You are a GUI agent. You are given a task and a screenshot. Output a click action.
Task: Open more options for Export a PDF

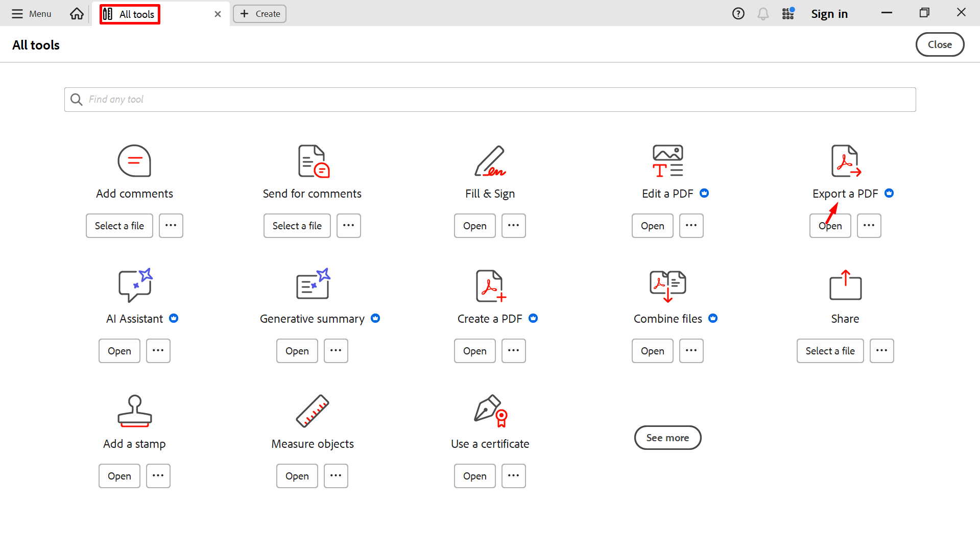[x=869, y=226]
